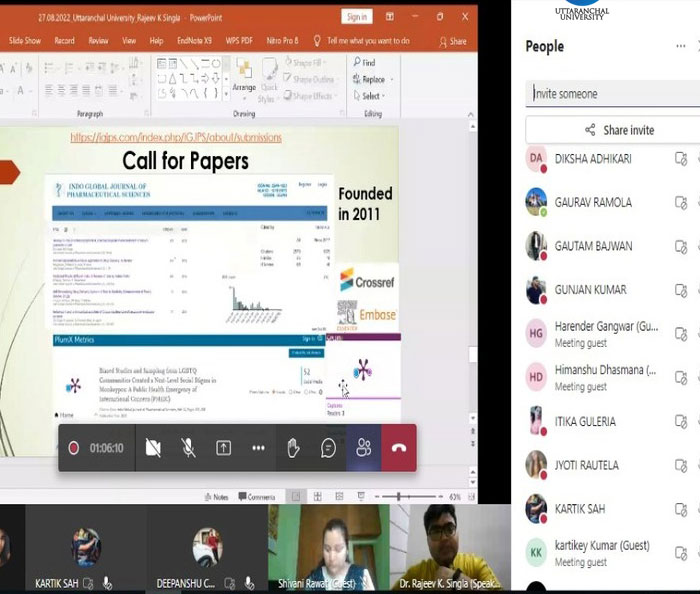Click the Sign in button
This screenshot has width=700, height=594.
click(356, 17)
